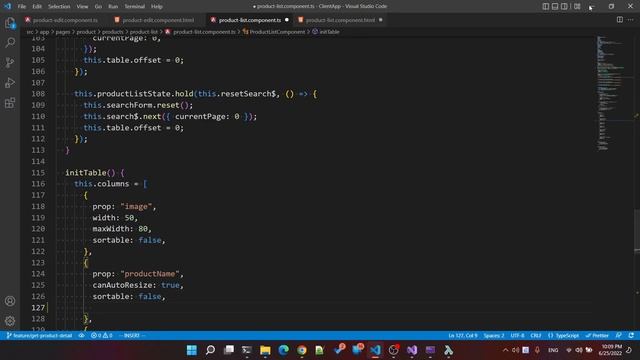
Task: Toggle the primary side bar layout icon
Action: tap(546, 6)
